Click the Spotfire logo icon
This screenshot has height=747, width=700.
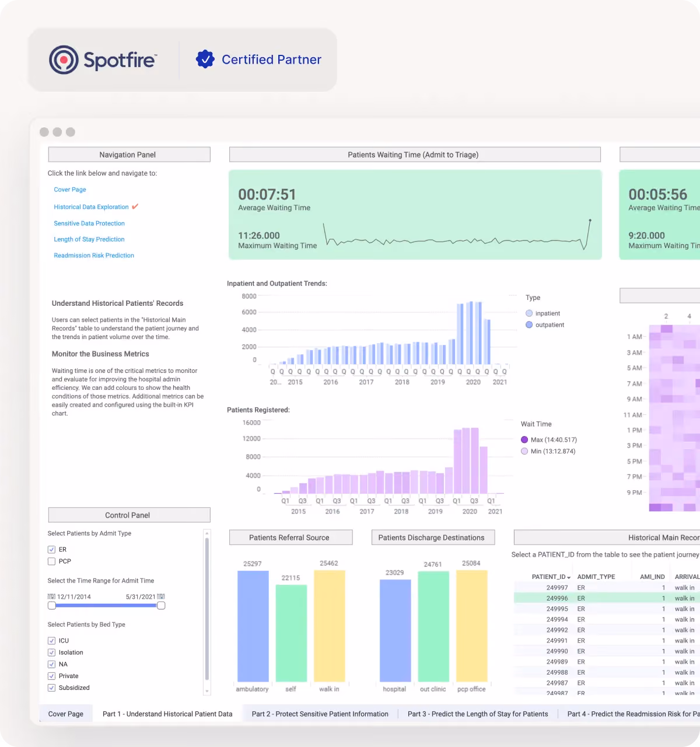(64, 60)
